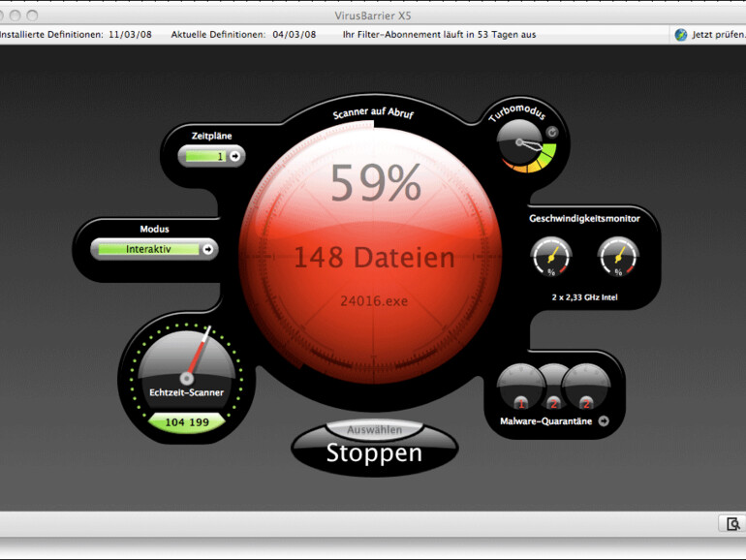Click the globe icon beside Jetzt prüfen
The height and width of the screenshot is (560, 746).
681,35
